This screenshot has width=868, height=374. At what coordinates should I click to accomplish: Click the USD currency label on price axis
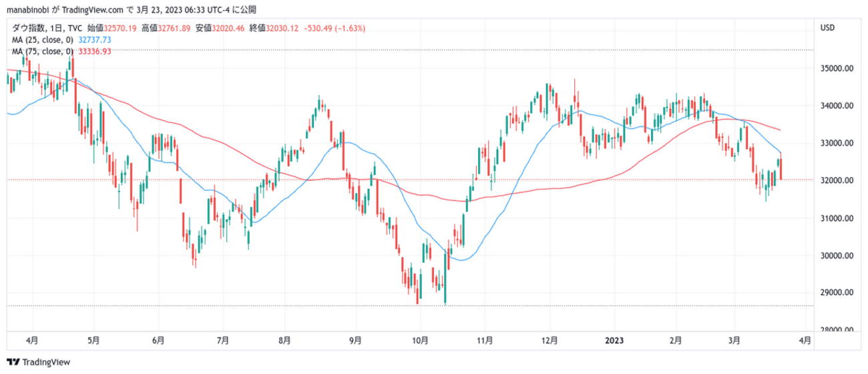(x=827, y=28)
